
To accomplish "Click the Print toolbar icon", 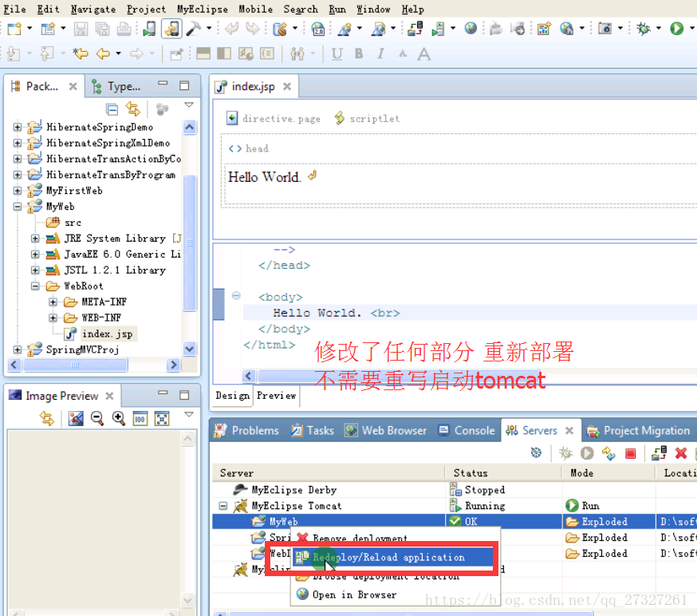I will tap(124, 29).
